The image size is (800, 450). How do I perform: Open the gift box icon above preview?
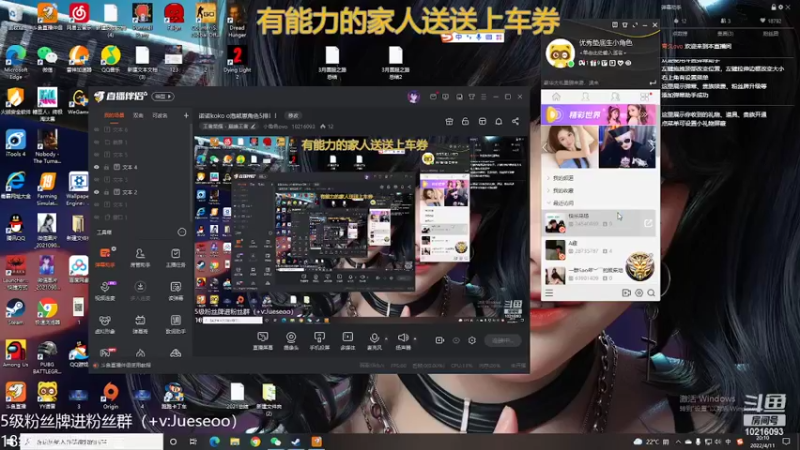pos(449,121)
